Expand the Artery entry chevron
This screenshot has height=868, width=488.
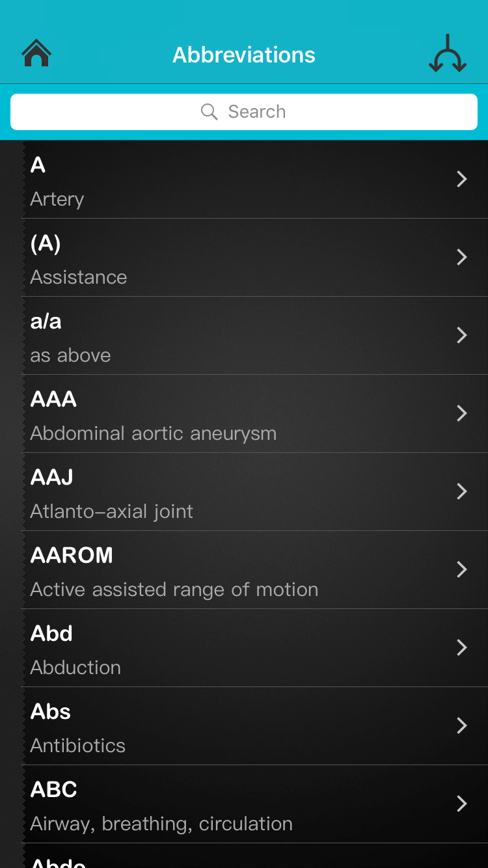click(462, 179)
